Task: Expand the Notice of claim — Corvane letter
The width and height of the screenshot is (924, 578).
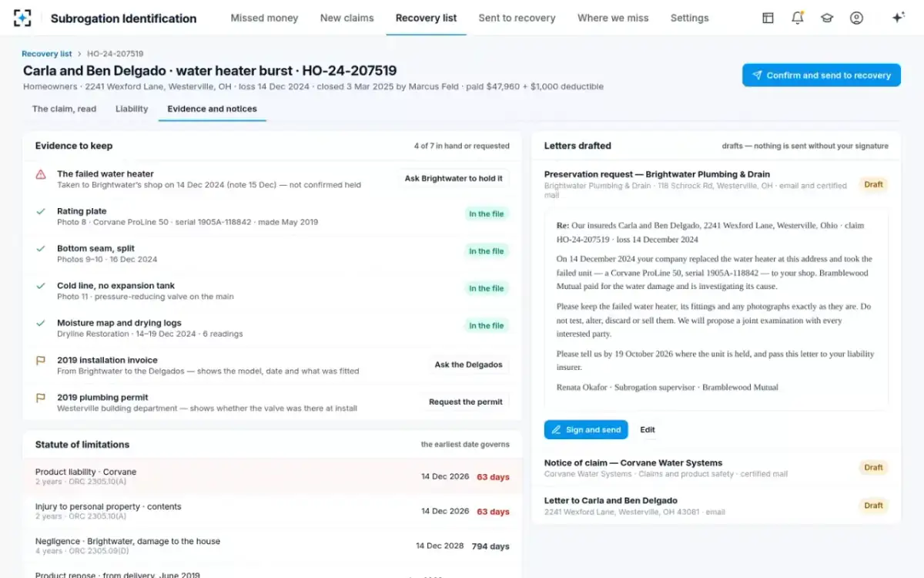Action: coord(716,468)
